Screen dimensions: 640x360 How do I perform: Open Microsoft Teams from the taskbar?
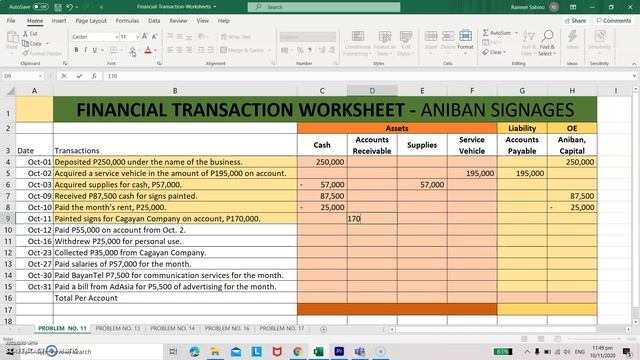coord(360,351)
